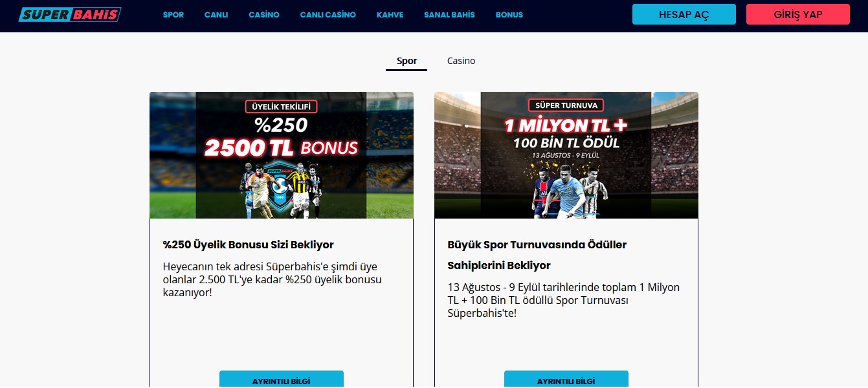Viewport: 868px width, 388px height.
Task: Open the KAHVE menu item
Action: 390,15
